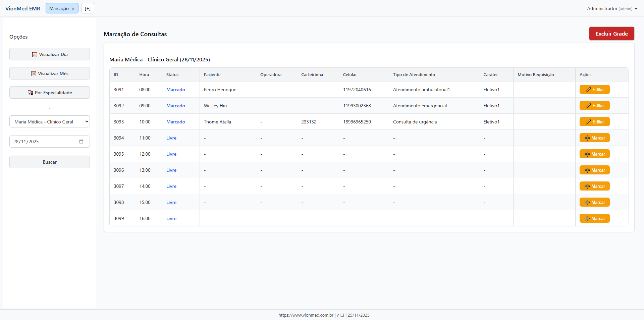Click the month calendar icon on Visualizar Mês

[34, 73]
